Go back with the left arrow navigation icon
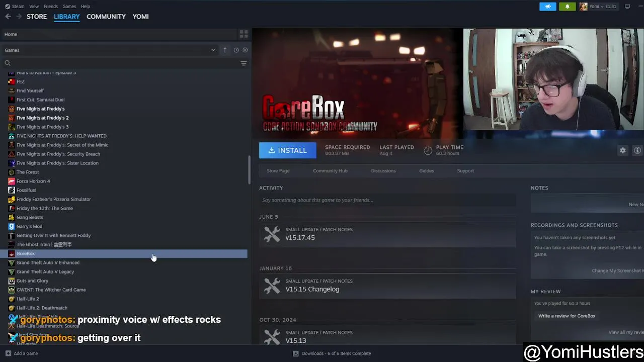The image size is (644, 362). tap(8, 17)
